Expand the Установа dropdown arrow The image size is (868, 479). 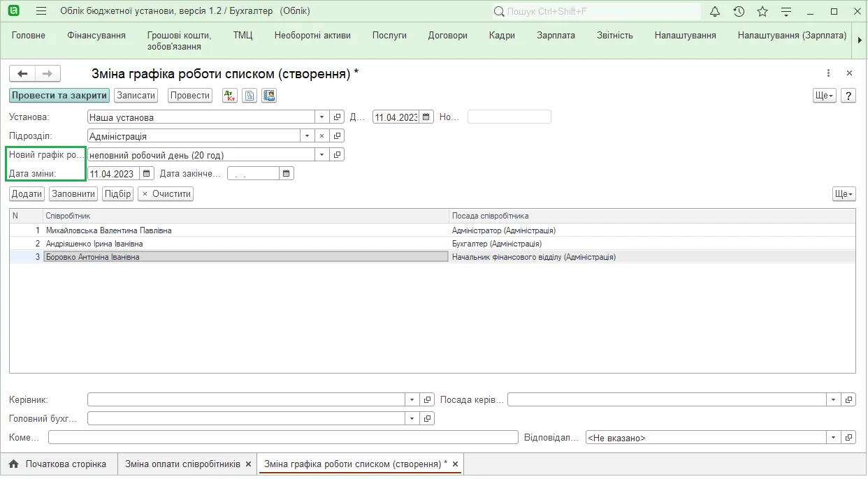(322, 117)
